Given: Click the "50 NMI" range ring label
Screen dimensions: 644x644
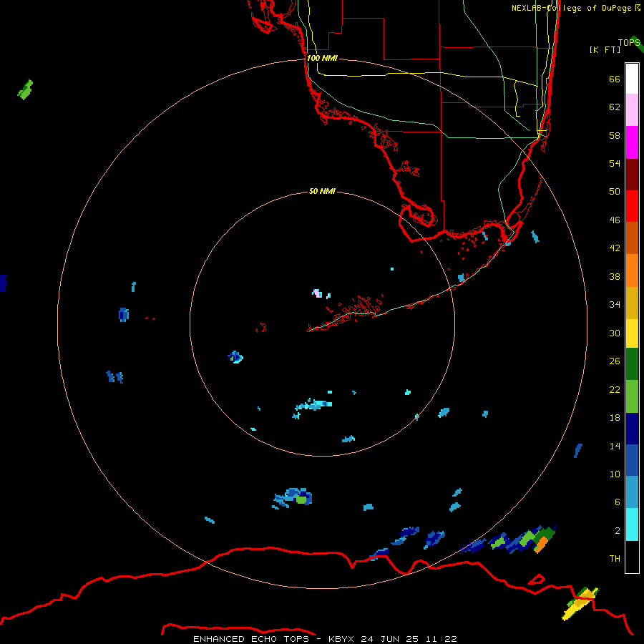Looking at the screenshot, I should (322, 191).
